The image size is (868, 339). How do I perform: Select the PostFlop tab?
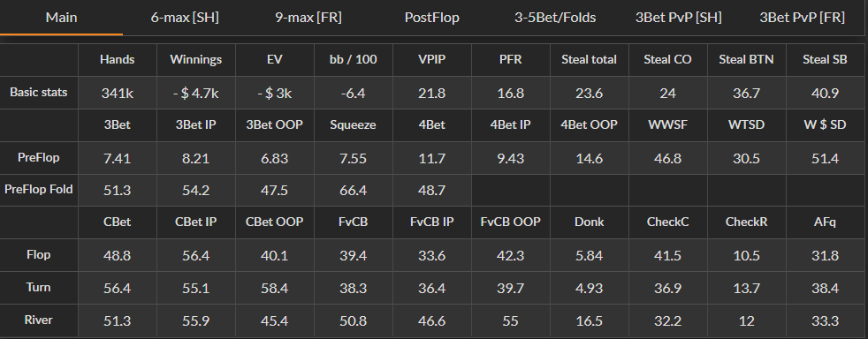431,17
